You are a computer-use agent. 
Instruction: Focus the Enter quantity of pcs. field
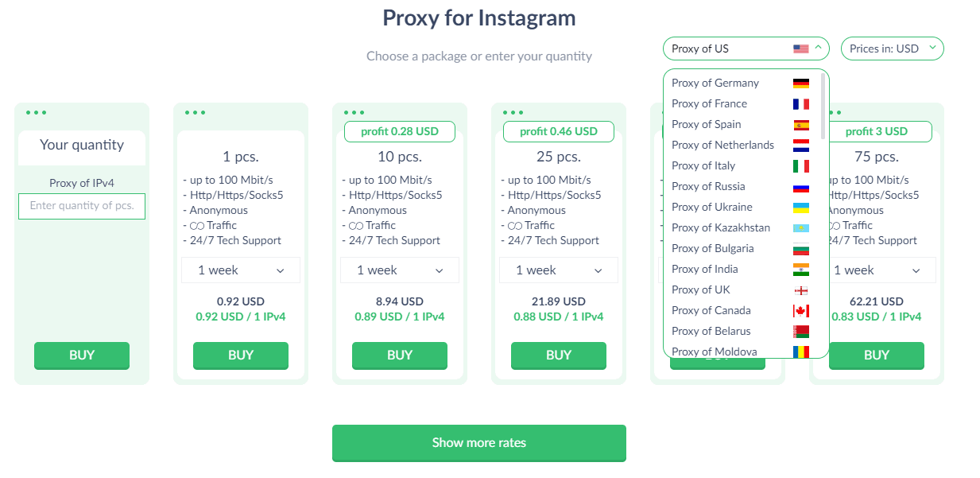coord(82,206)
